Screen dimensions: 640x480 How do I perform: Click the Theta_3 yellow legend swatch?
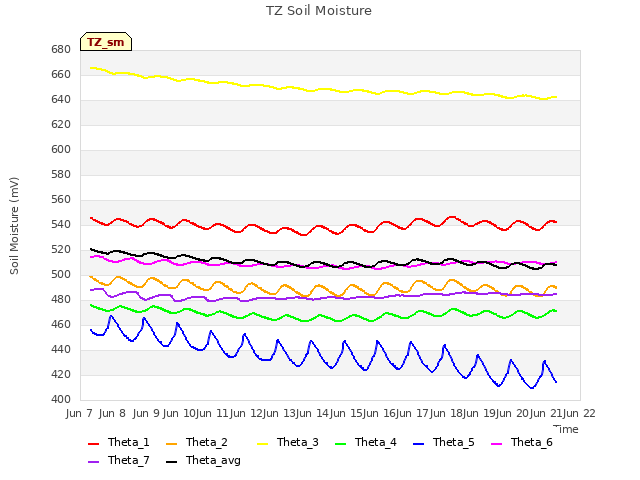(262, 443)
